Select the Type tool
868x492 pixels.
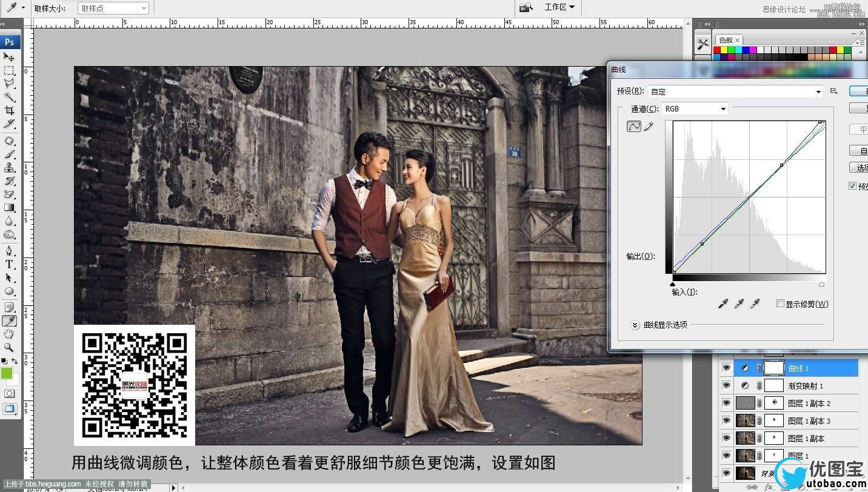9,264
